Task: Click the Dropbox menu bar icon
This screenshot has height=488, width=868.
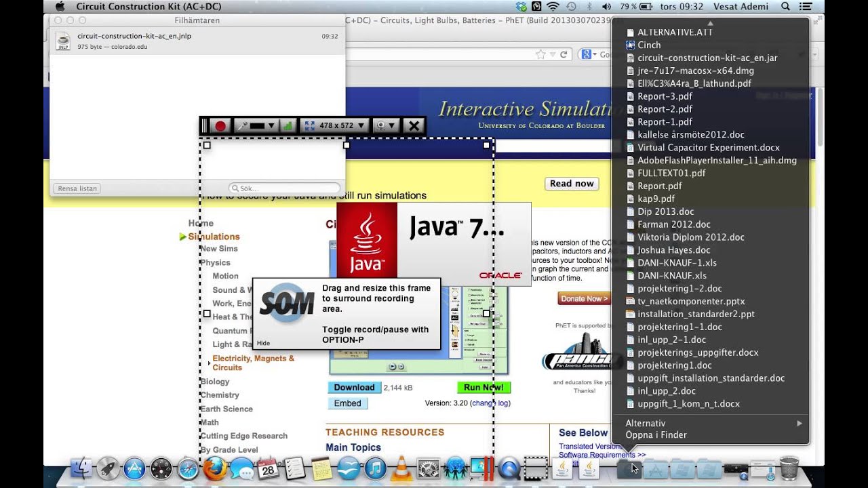Action: (x=520, y=7)
